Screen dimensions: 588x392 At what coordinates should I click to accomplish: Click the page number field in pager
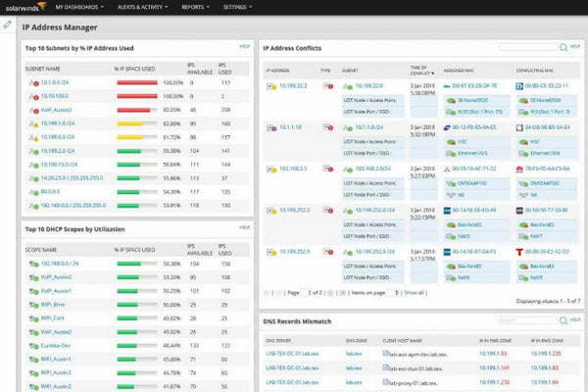[x=306, y=293]
